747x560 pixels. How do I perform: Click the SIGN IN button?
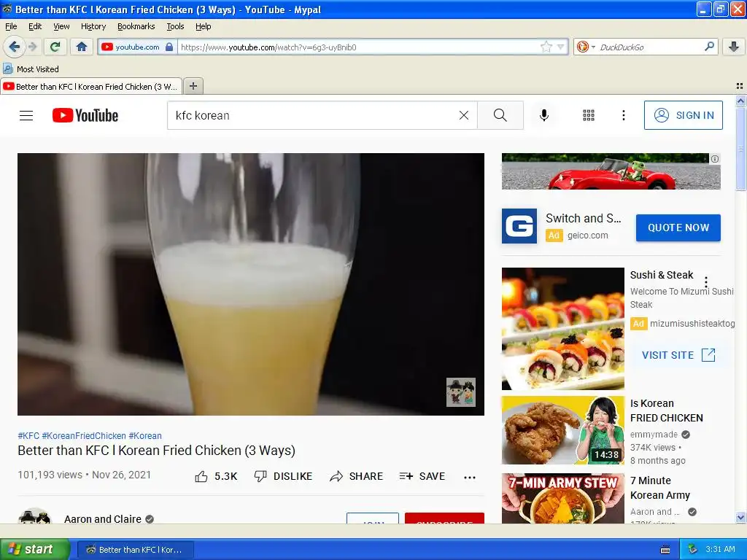coord(683,115)
